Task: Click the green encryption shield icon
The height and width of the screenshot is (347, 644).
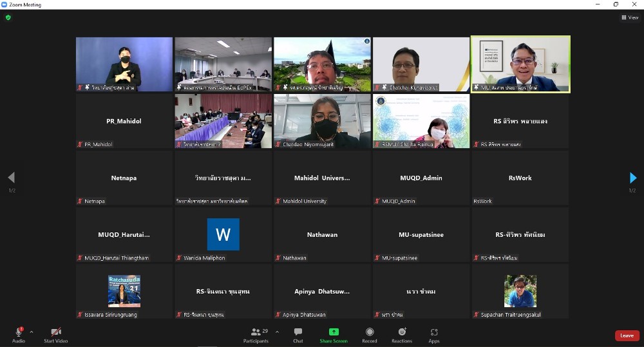Action: click(8, 17)
